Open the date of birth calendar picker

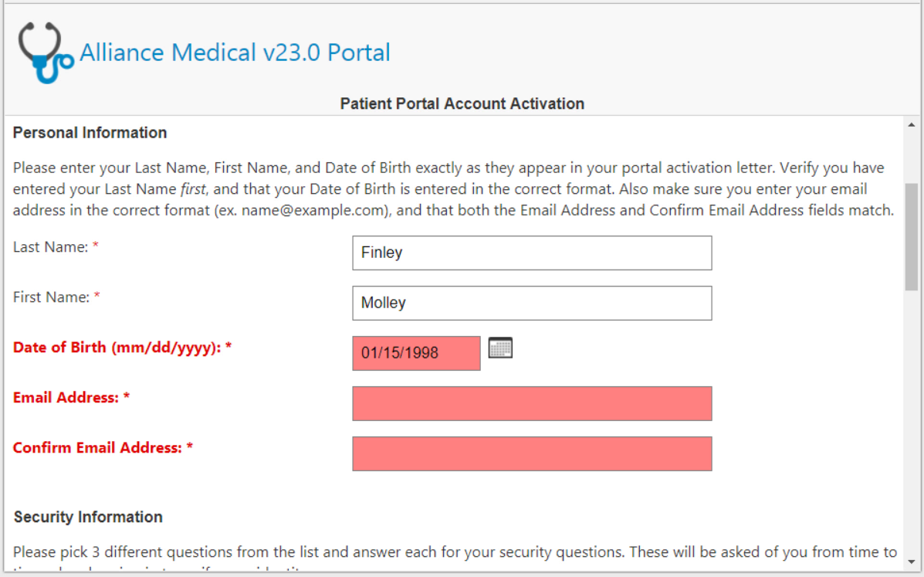[x=500, y=348]
